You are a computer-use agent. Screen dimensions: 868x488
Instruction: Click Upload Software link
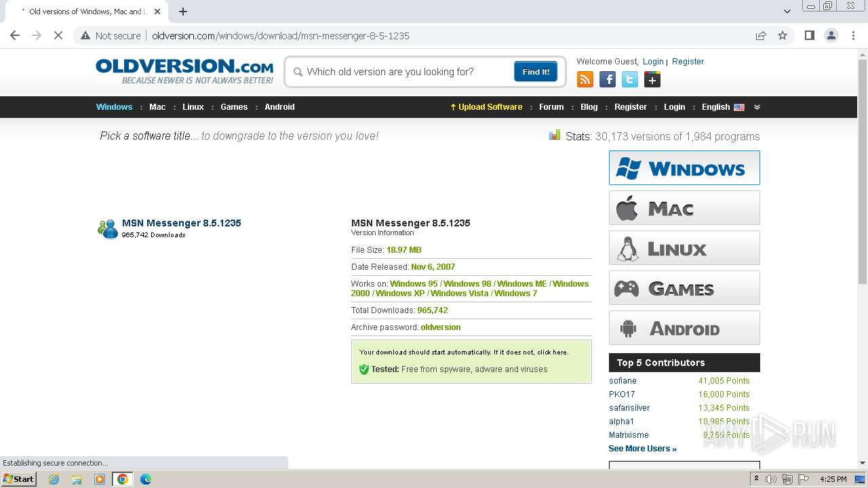pos(486,107)
